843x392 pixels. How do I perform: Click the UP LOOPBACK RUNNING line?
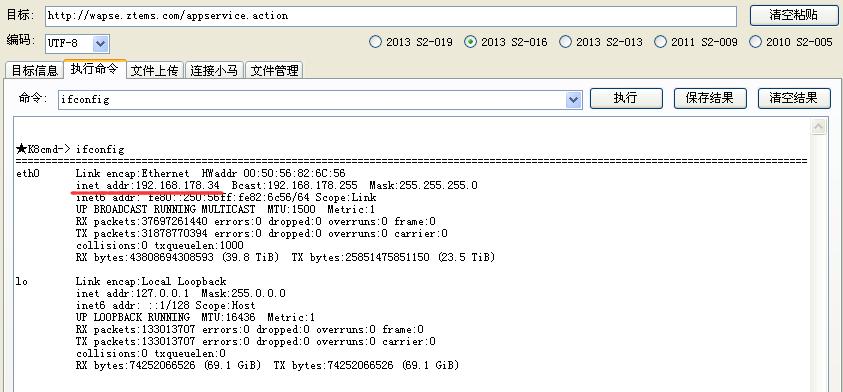[196, 317]
